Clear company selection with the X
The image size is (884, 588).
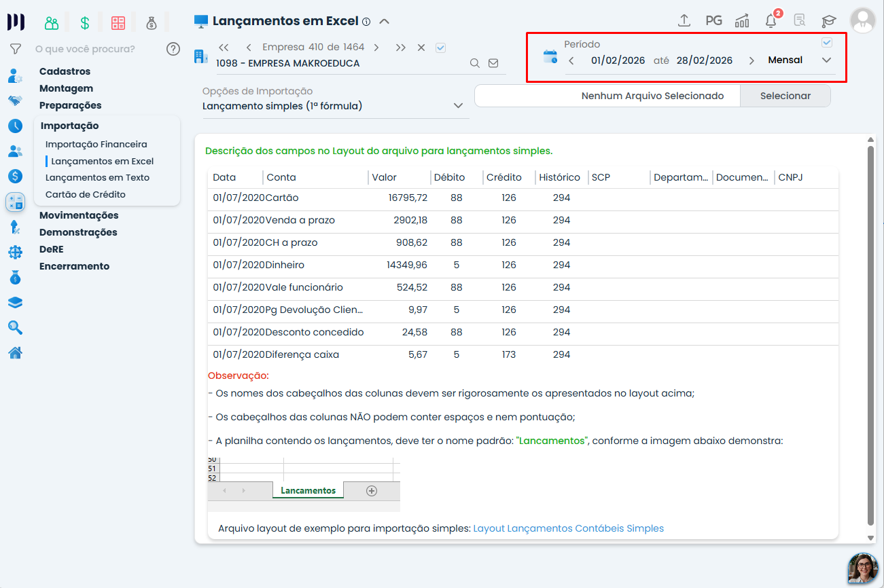click(421, 48)
